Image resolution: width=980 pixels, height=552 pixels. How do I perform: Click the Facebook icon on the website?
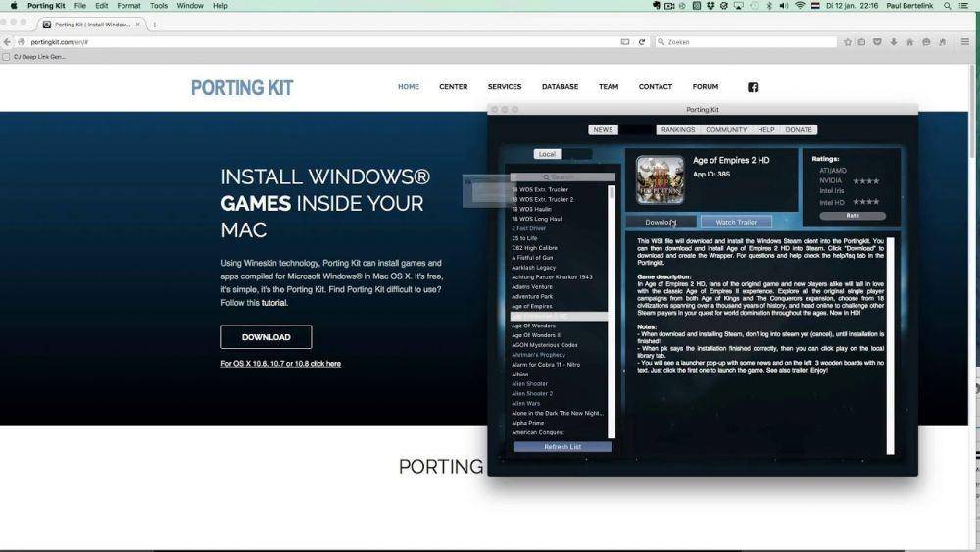tap(753, 87)
